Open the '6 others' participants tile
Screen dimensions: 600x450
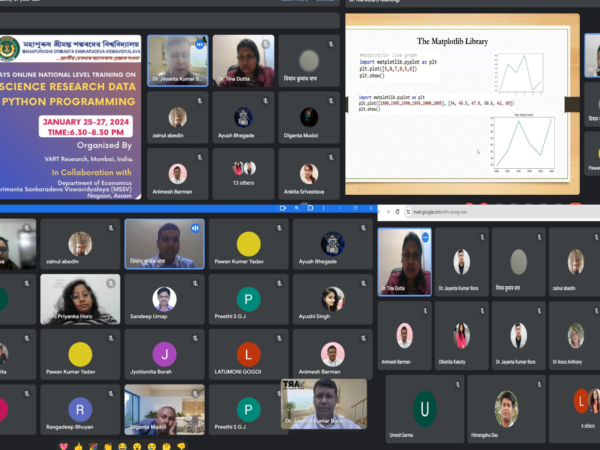[x=575, y=409]
